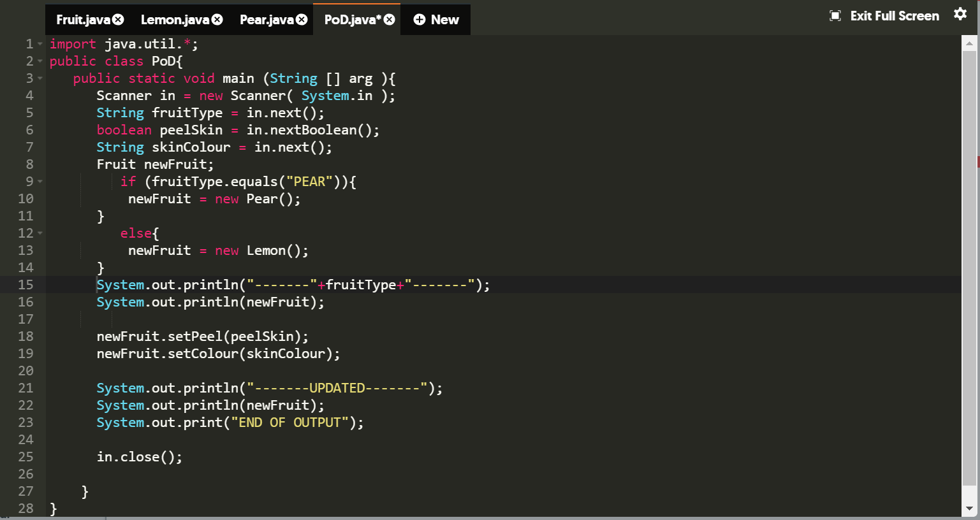This screenshot has width=980, height=520.
Task: Click the 'else' keyword on line 12
Action: pyautogui.click(x=136, y=233)
